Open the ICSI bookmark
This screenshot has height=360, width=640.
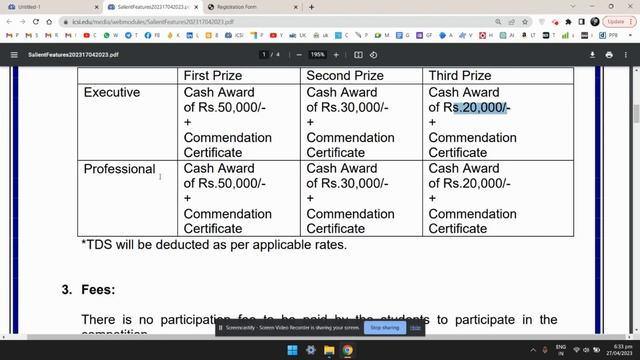234,36
